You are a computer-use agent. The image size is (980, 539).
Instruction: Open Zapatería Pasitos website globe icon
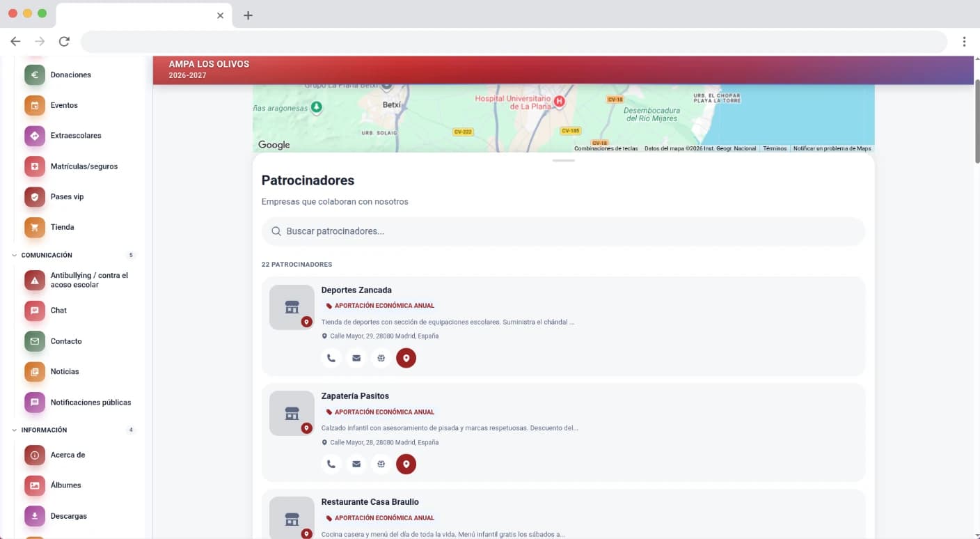tap(381, 464)
